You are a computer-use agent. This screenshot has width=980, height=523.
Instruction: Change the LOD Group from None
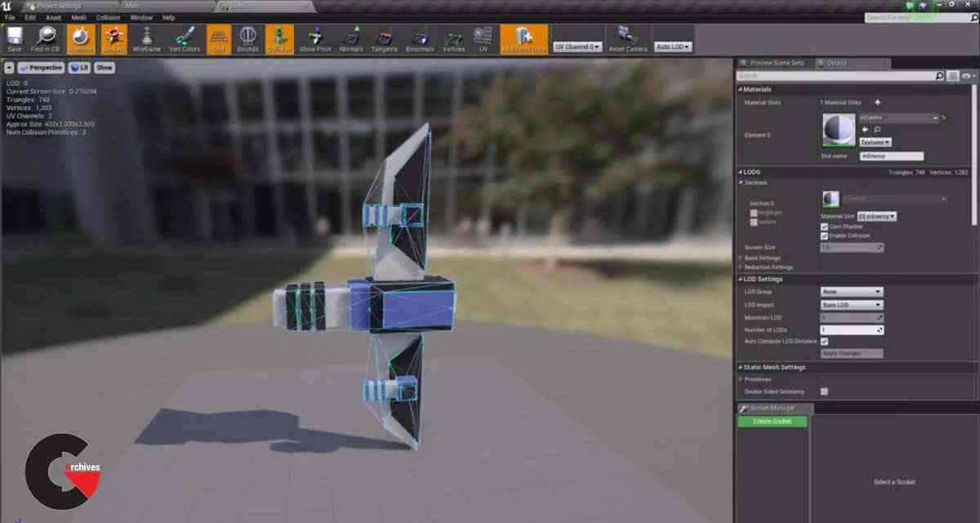[x=852, y=290]
